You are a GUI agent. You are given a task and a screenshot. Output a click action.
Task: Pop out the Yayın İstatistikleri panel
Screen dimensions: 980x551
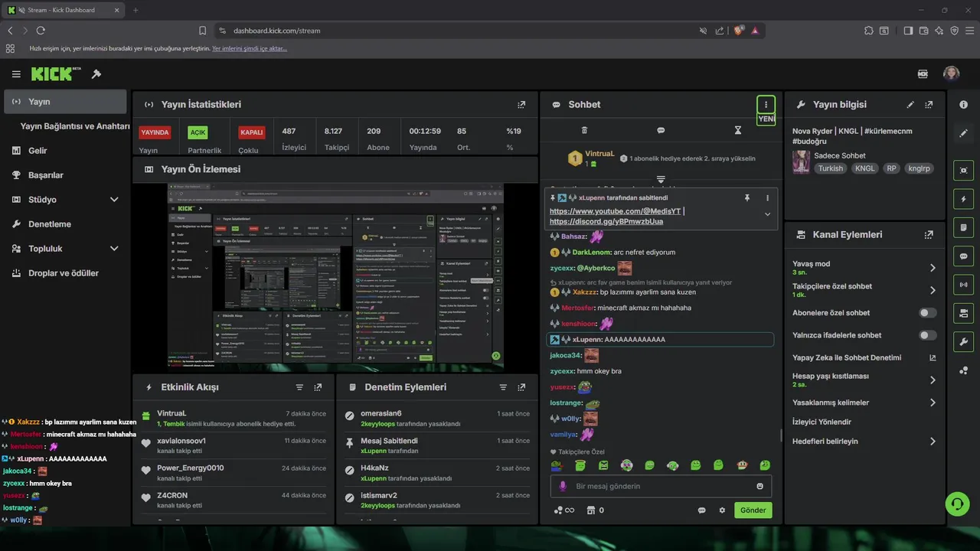[x=521, y=105]
